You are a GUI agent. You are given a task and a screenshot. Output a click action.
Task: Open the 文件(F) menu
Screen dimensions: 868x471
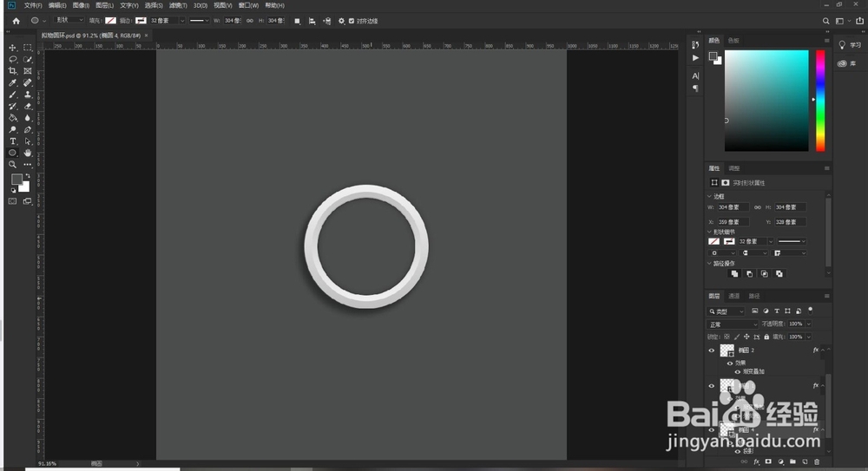(x=33, y=5)
